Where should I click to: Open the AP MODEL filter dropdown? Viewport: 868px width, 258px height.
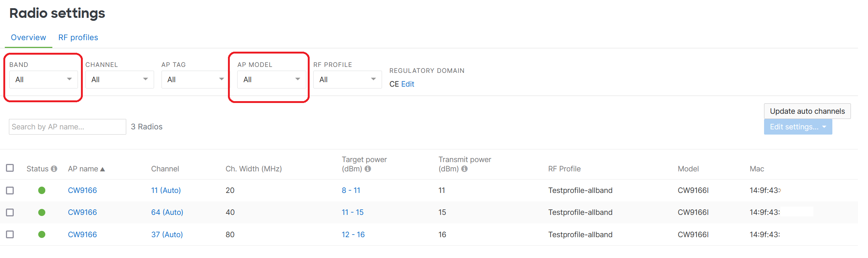[x=271, y=79]
